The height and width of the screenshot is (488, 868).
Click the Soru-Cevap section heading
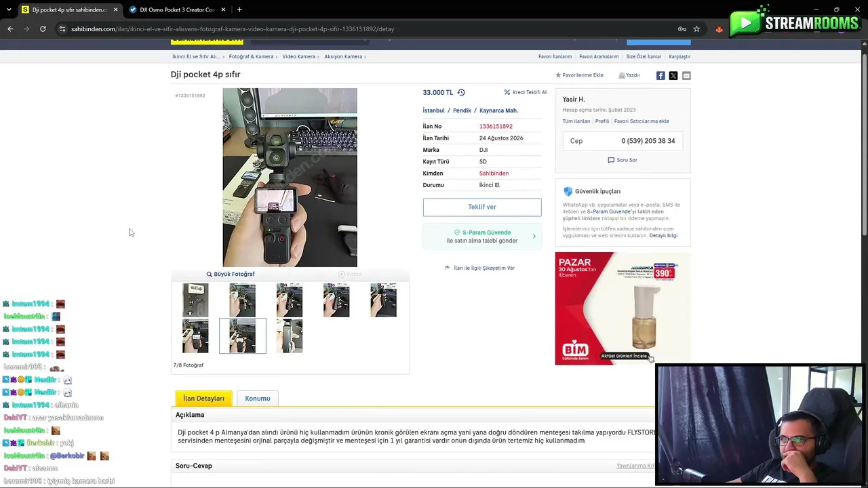pos(194,466)
